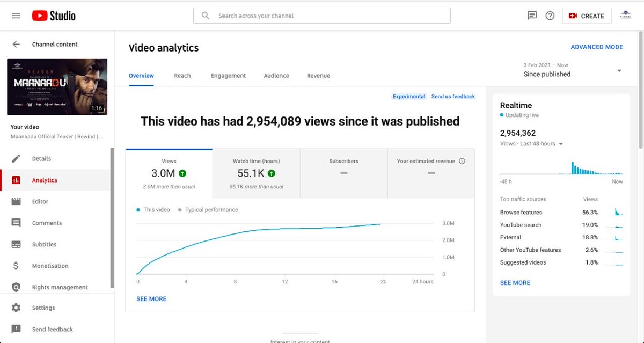Viewport: 644px width, 343px height.
Task: Open the help question mark icon
Action: 550,16
